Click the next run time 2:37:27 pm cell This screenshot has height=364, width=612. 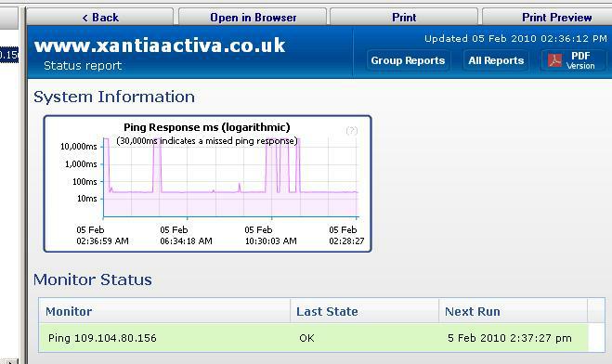[509, 338]
